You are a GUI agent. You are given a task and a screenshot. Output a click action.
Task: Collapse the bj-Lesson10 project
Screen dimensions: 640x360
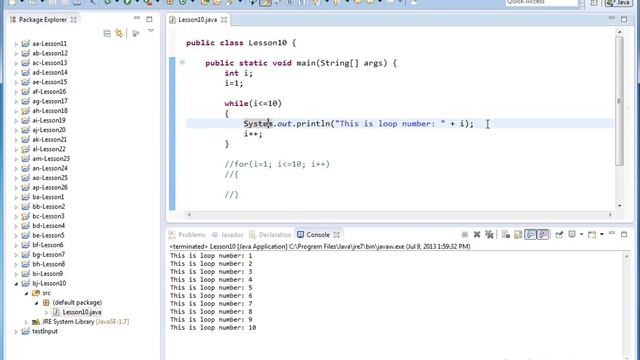click(x=16, y=284)
